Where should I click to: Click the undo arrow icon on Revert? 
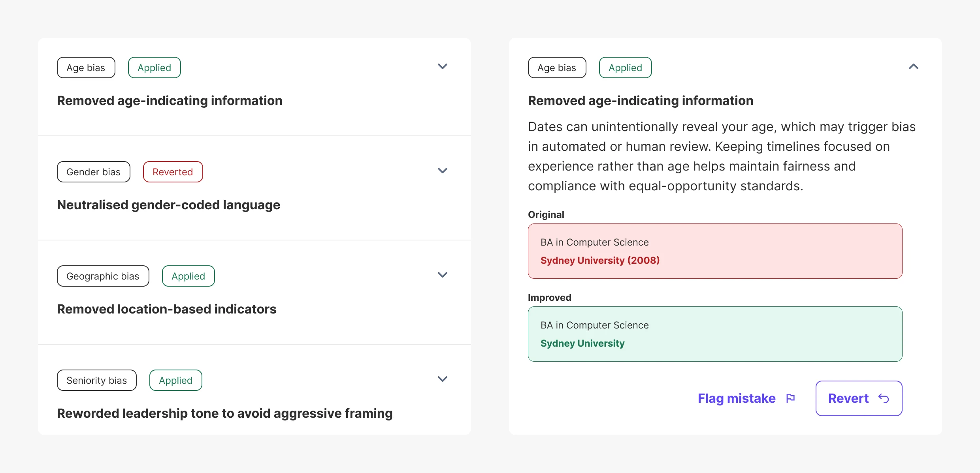tap(884, 398)
